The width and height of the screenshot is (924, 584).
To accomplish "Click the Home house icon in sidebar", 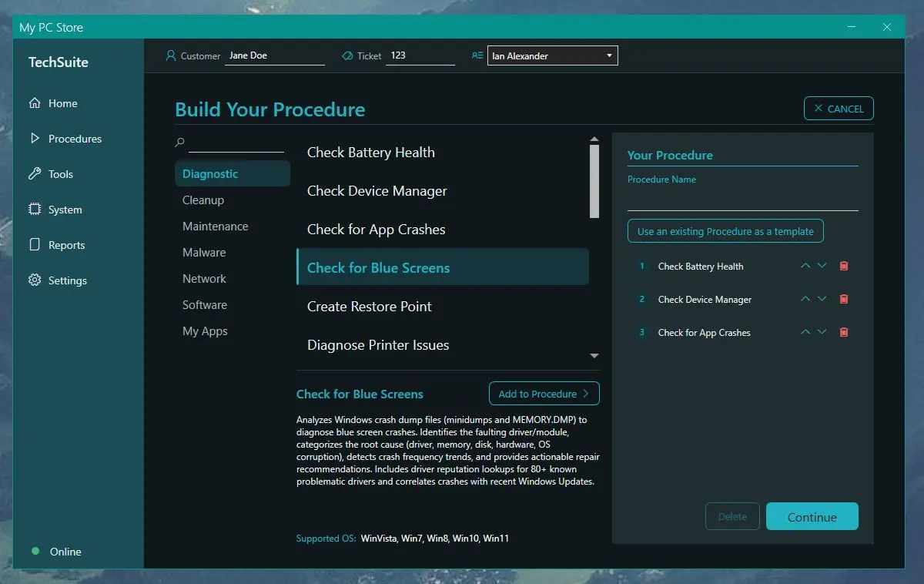I will (x=34, y=103).
